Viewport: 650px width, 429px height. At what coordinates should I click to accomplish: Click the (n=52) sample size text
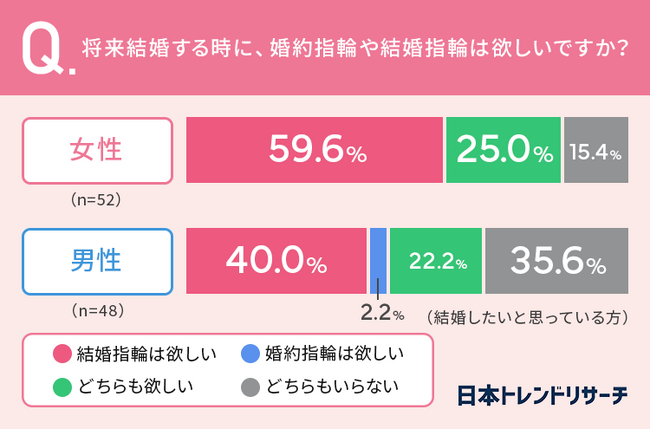[97, 200]
